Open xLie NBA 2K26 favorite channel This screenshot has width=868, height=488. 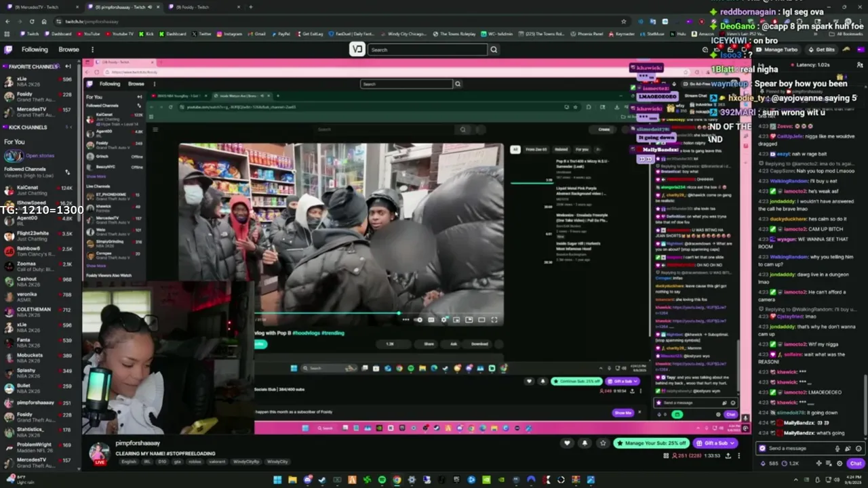point(39,82)
